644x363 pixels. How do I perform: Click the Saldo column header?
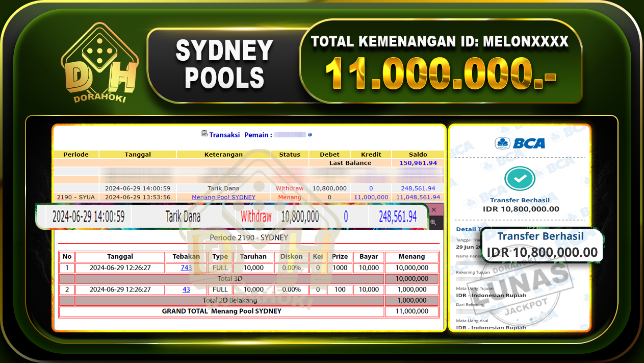pos(418,154)
